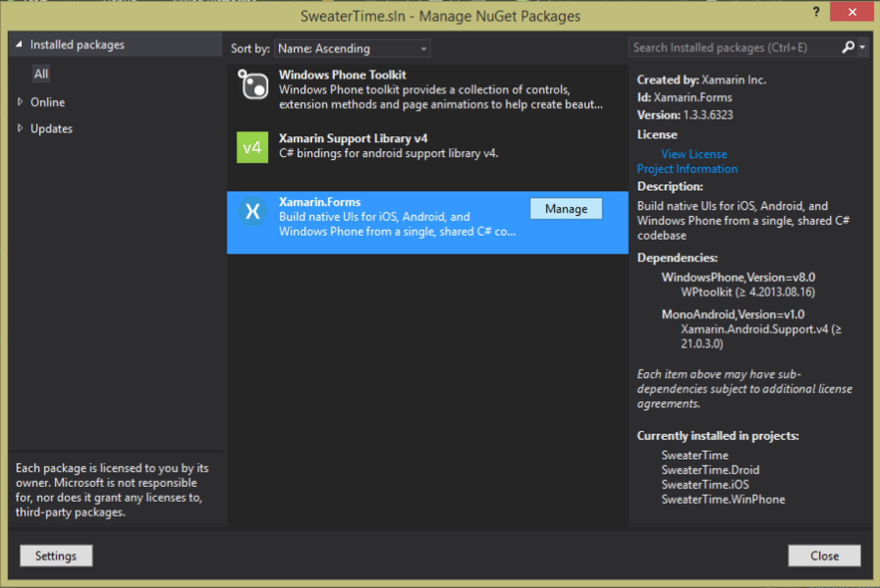Click the green v4 Xamarin Support Library icon
Screen dimensions: 880x588
(x=252, y=147)
